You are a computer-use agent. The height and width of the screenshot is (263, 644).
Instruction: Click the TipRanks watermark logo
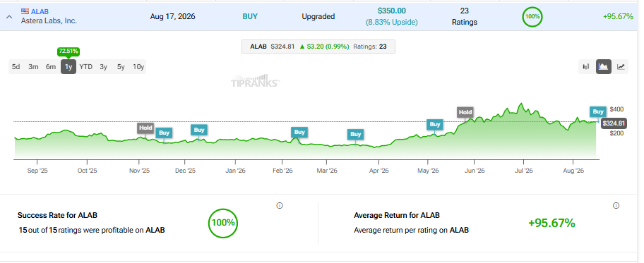point(255,81)
